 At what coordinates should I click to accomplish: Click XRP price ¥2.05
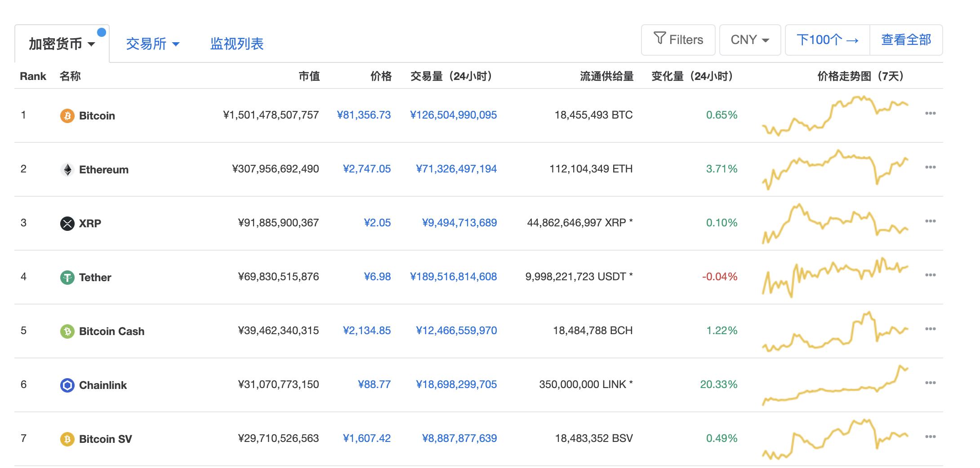click(x=378, y=223)
